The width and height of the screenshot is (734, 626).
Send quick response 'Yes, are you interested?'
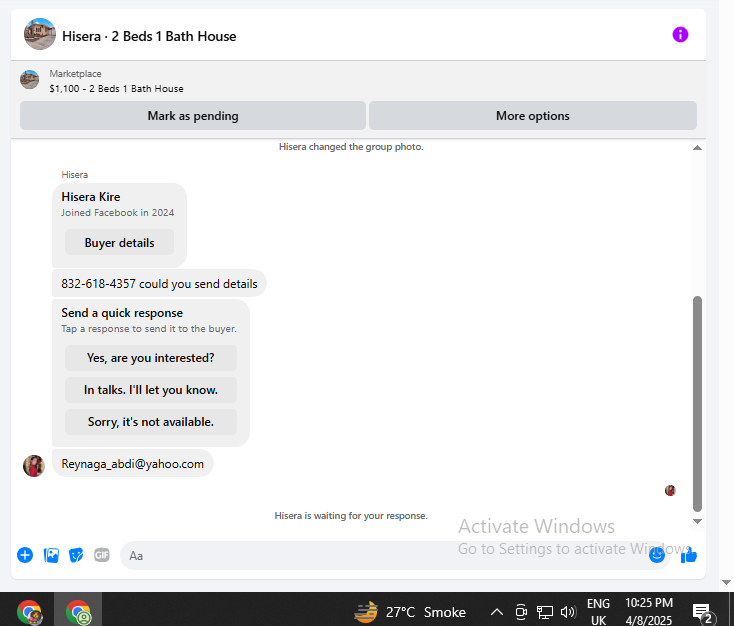click(x=151, y=358)
